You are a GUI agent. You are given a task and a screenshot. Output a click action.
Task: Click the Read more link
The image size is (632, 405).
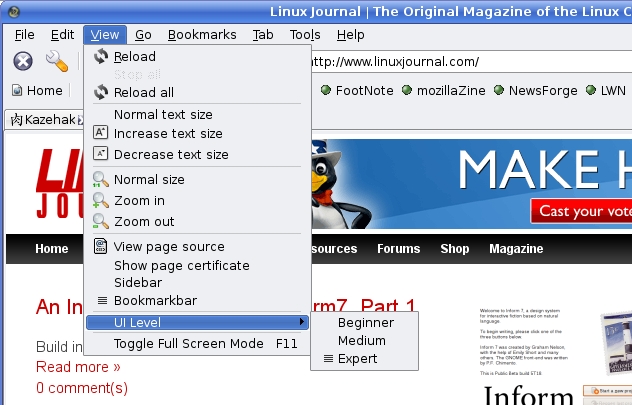point(78,367)
